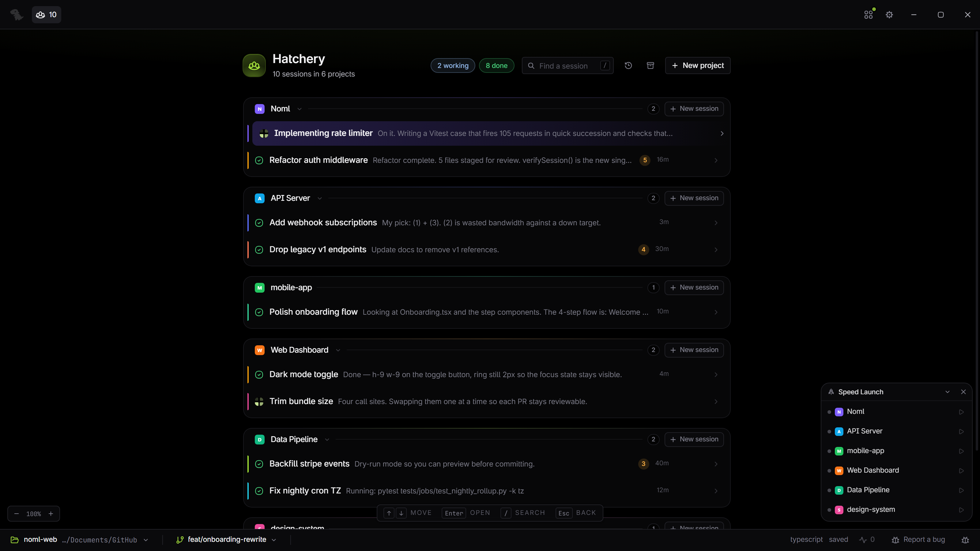Screen dimensions: 980x551
Task: Click the API Server A icon in header
Action: click(259, 198)
